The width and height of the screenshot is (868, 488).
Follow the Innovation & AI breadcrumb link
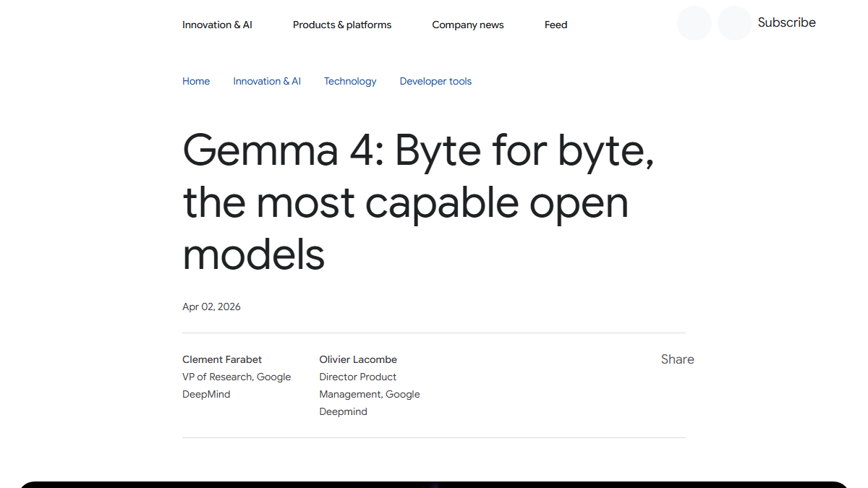click(267, 81)
